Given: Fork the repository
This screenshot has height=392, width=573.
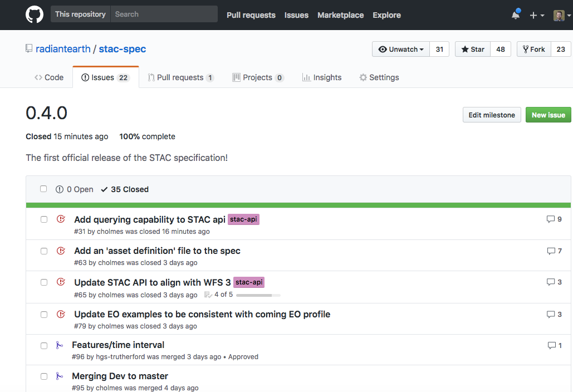Looking at the screenshot, I should point(534,50).
